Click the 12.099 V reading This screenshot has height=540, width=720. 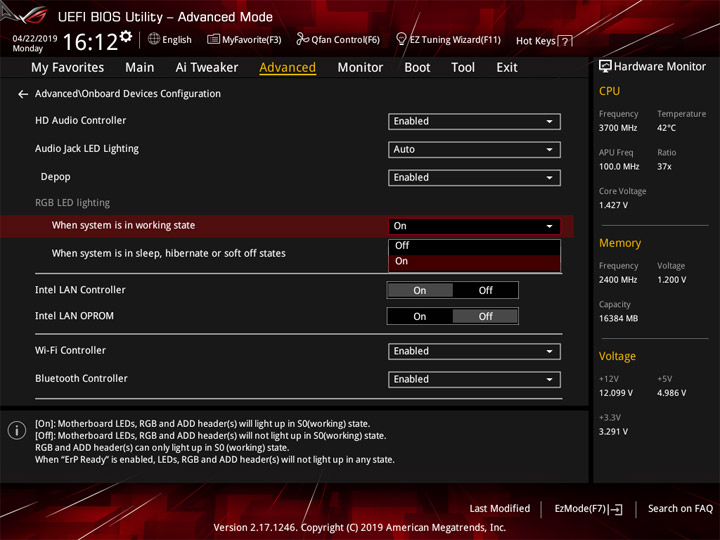point(616,393)
